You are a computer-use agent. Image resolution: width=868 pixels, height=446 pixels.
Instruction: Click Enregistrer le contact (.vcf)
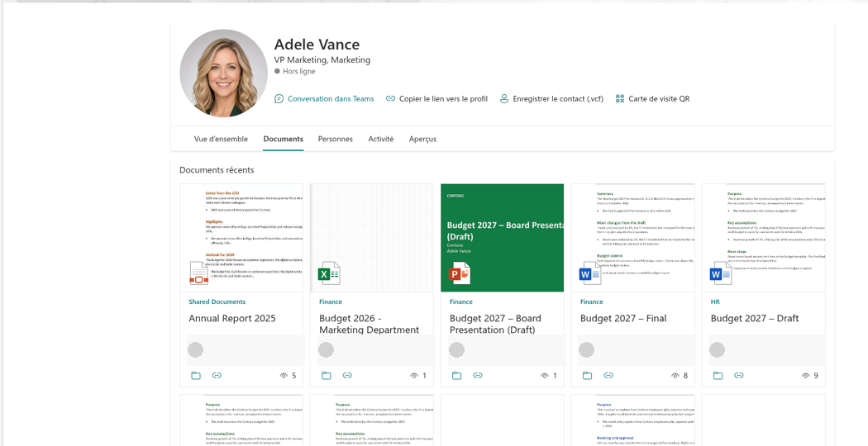coord(551,99)
